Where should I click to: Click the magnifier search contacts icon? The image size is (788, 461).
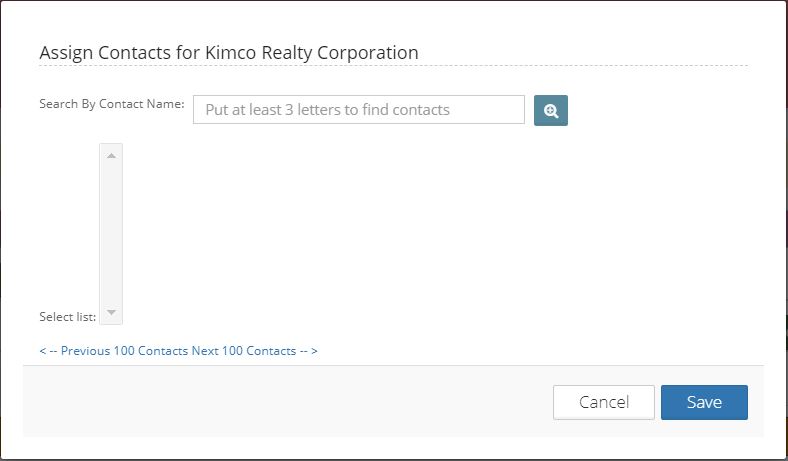[x=551, y=111]
